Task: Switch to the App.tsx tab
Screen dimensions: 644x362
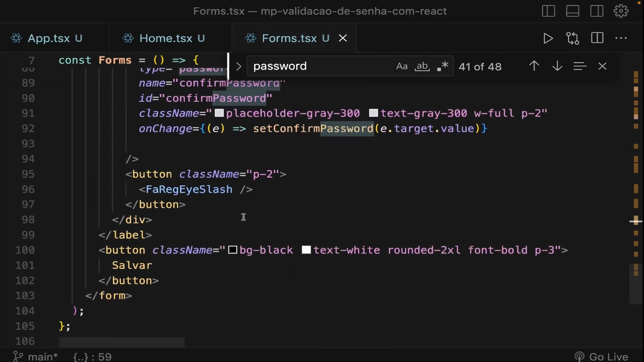Action: point(49,39)
